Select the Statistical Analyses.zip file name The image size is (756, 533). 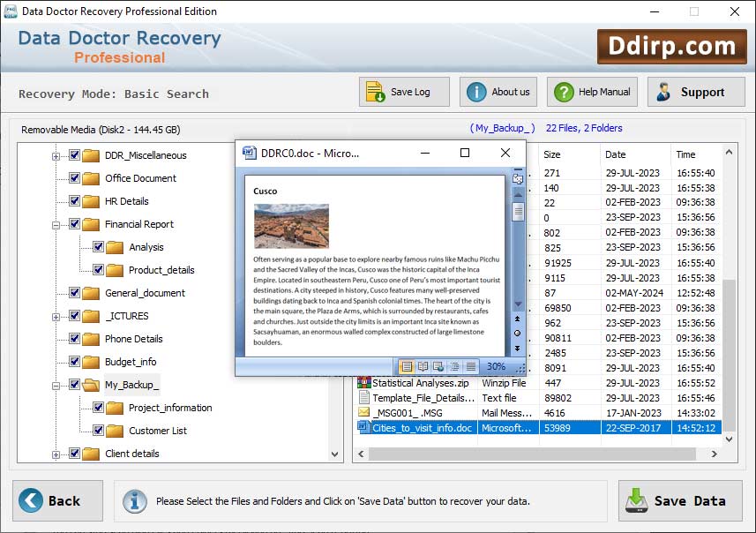(421, 383)
